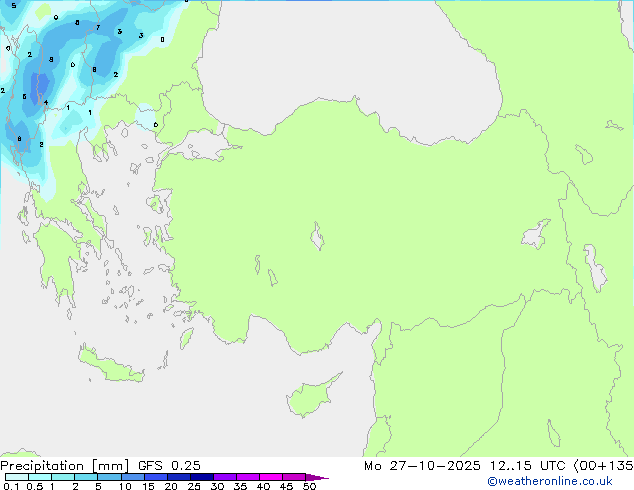Click the '12..15 UTC' time label
Viewport: 634px width, 490px height.
527,466
